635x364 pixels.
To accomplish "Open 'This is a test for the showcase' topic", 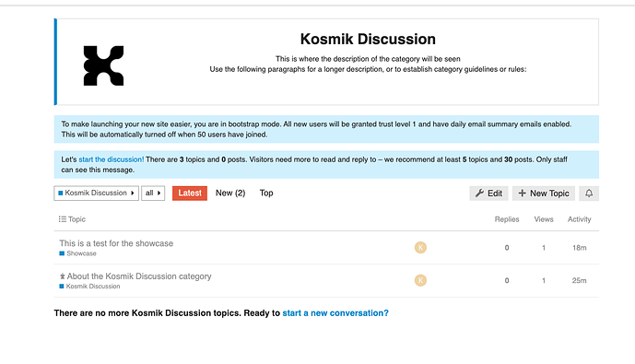I will (x=116, y=243).
